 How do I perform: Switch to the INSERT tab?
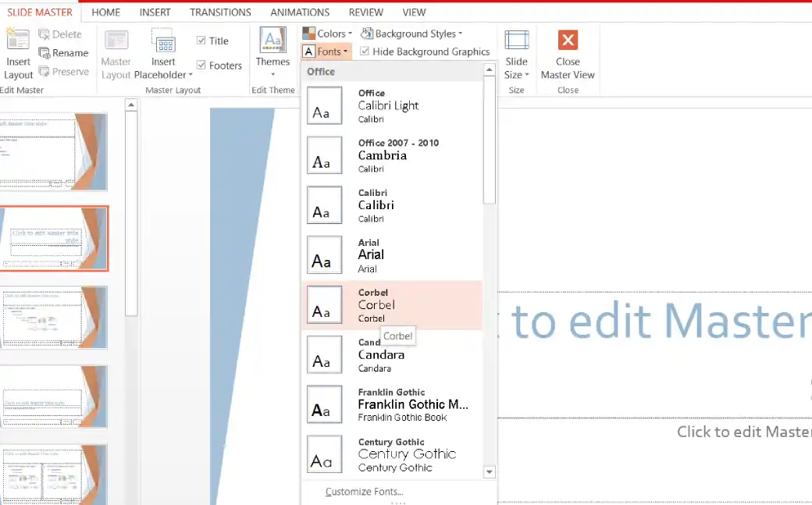pos(155,12)
